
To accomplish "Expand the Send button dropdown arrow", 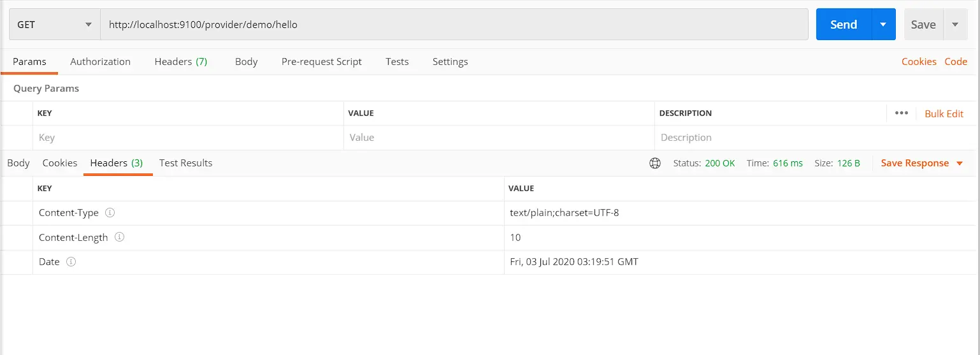I will (x=883, y=25).
